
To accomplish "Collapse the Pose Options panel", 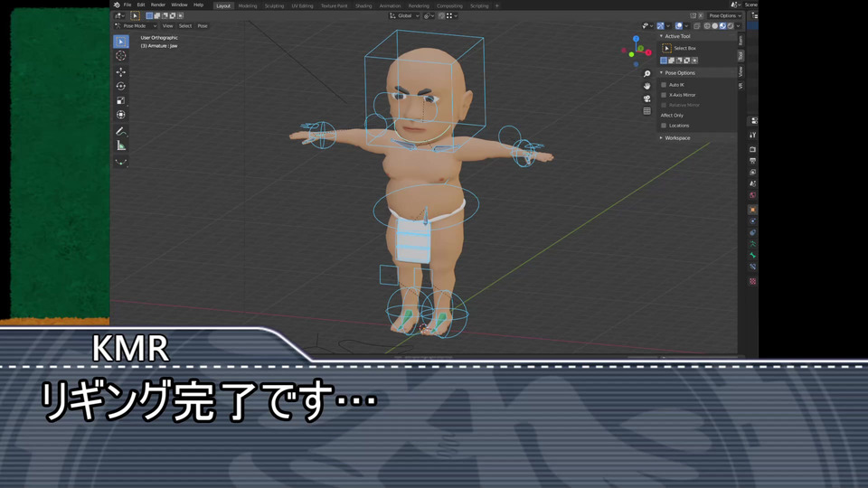I will tap(661, 72).
